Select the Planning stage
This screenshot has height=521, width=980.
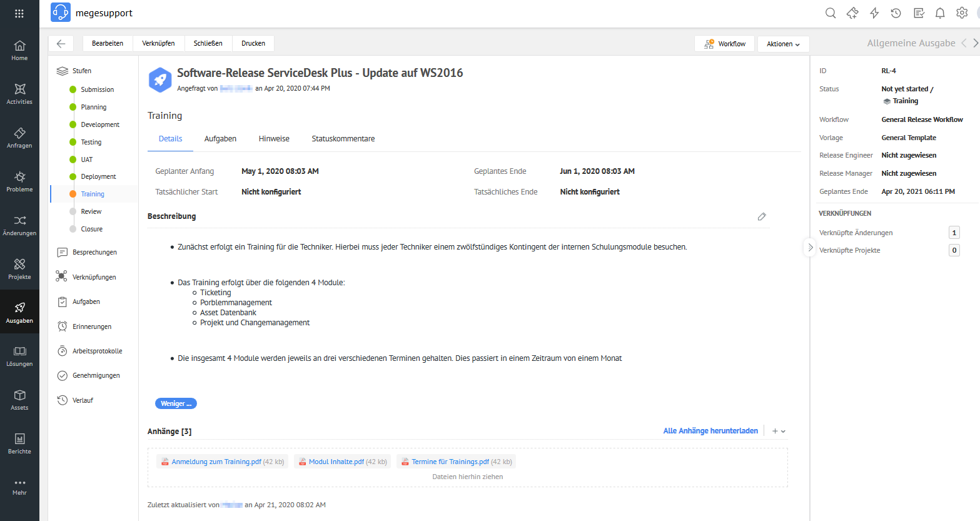coord(93,107)
